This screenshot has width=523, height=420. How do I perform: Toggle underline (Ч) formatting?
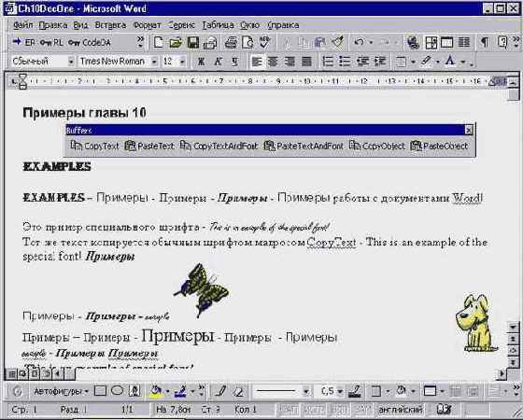(234, 62)
